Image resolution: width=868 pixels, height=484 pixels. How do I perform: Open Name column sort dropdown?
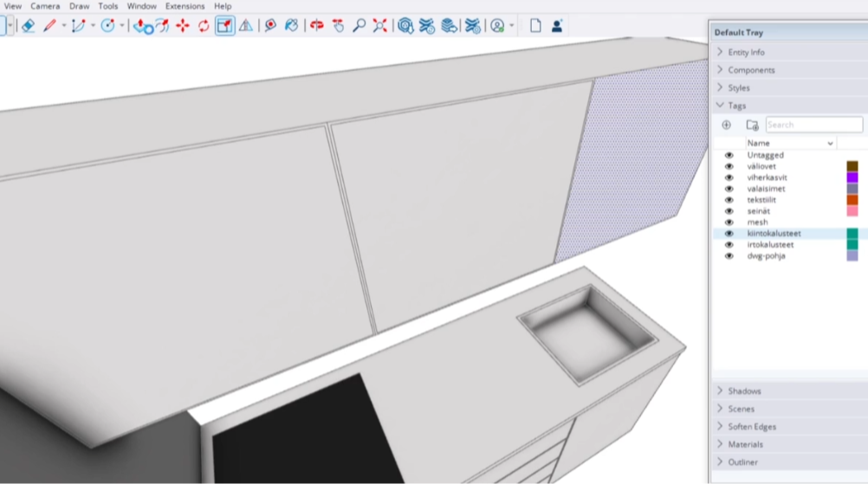pyautogui.click(x=830, y=143)
